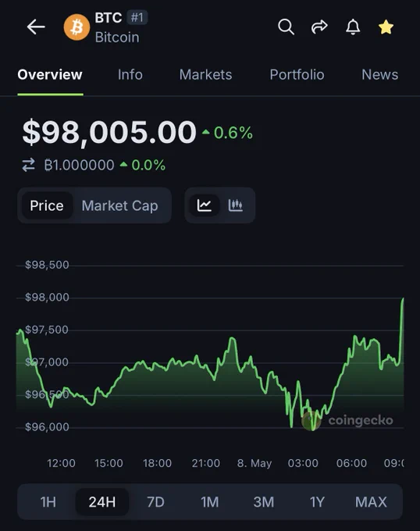
Task: Choose the MAX time range
Action: click(371, 502)
